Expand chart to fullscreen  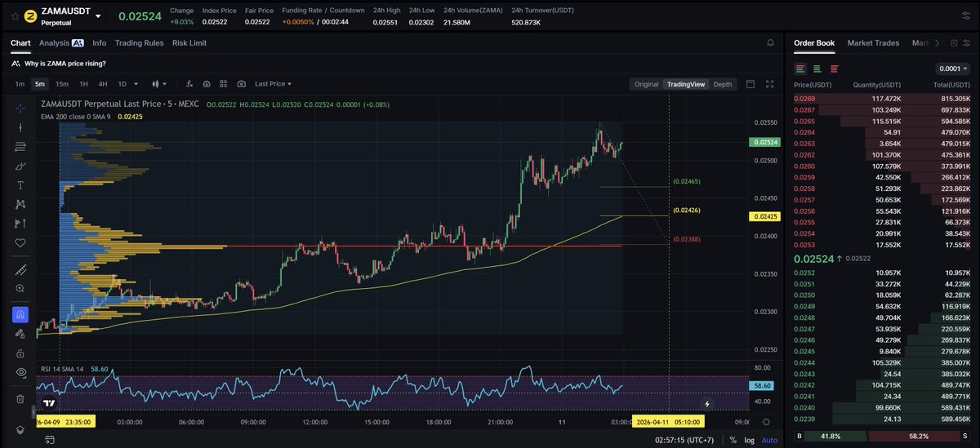click(x=769, y=84)
